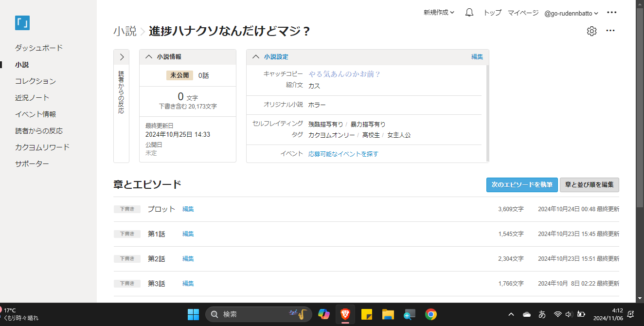Click the 章と並び順を編集 button
644x326 pixels.
click(x=589, y=185)
